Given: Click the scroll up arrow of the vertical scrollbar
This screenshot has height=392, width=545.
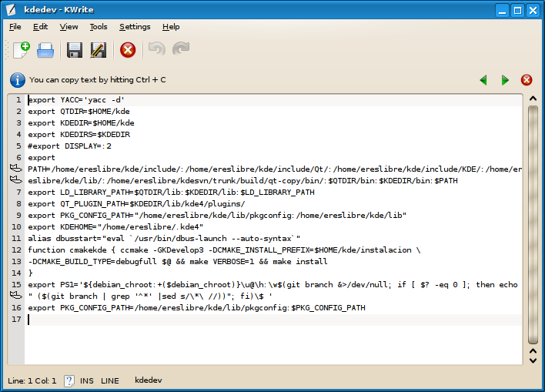Looking at the screenshot, I should (x=533, y=99).
